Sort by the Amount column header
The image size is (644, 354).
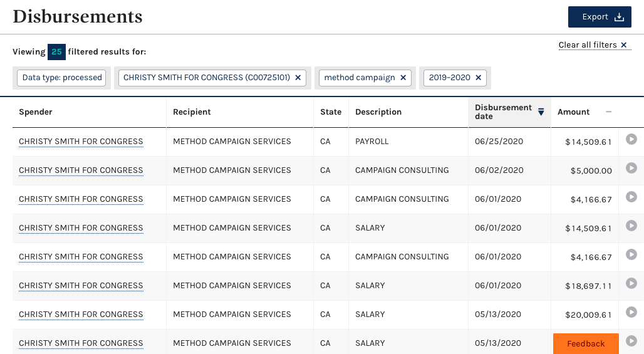coord(574,112)
